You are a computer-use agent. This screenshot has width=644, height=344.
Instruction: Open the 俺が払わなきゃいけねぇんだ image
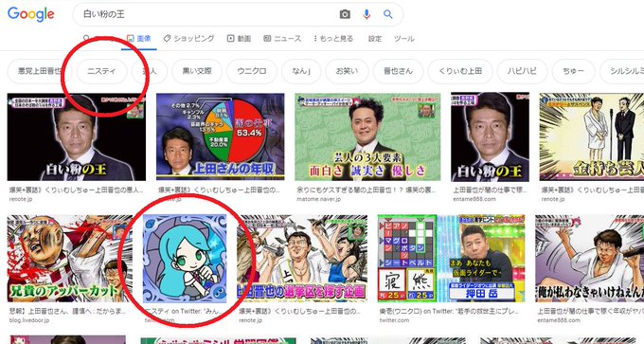pos(589,258)
